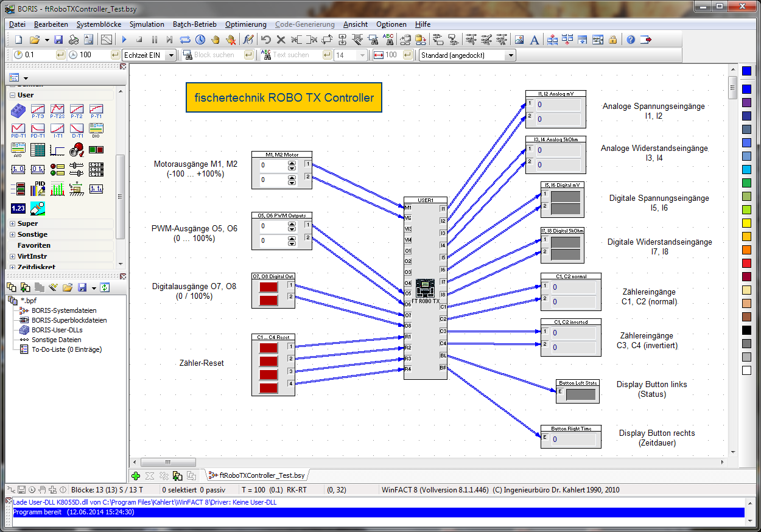Toggle reset switch 4 in C1...C4 Reset block
This screenshot has height=532, width=761.
(x=269, y=388)
